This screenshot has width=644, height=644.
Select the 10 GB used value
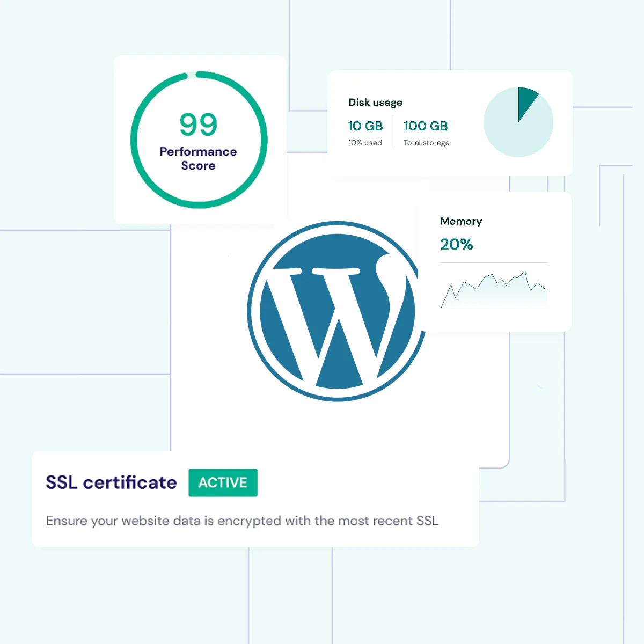point(365,126)
